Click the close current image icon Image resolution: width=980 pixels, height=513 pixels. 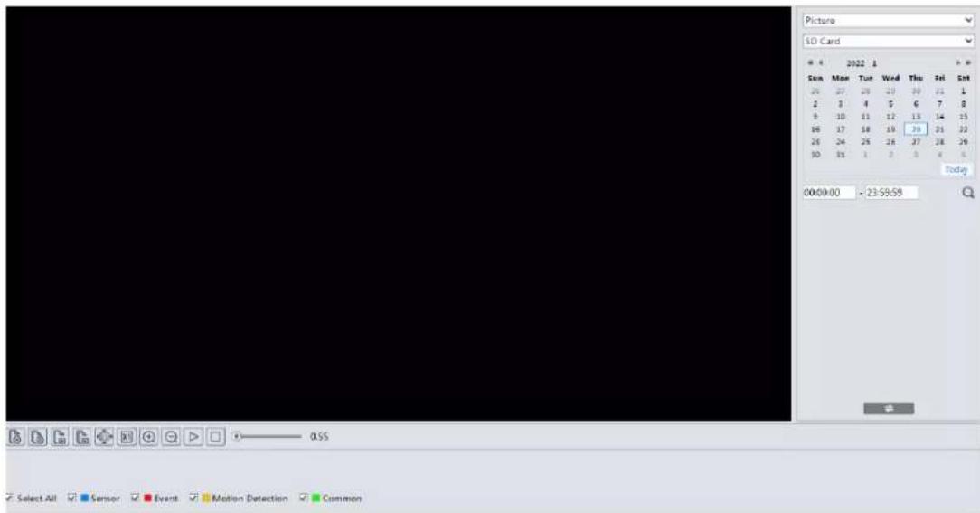pos(15,437)
